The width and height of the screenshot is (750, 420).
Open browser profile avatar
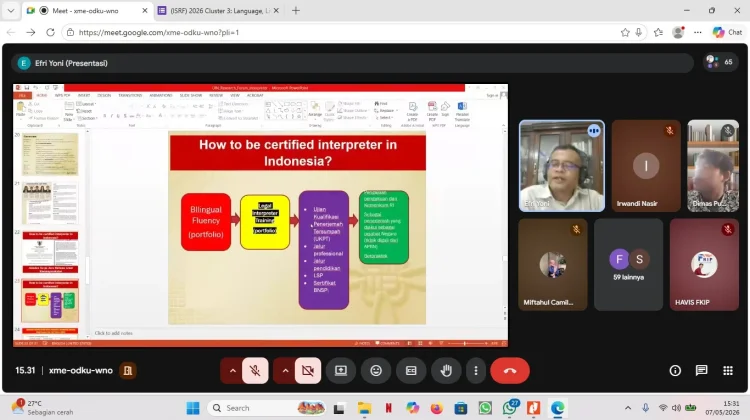[x=678, y=33]
